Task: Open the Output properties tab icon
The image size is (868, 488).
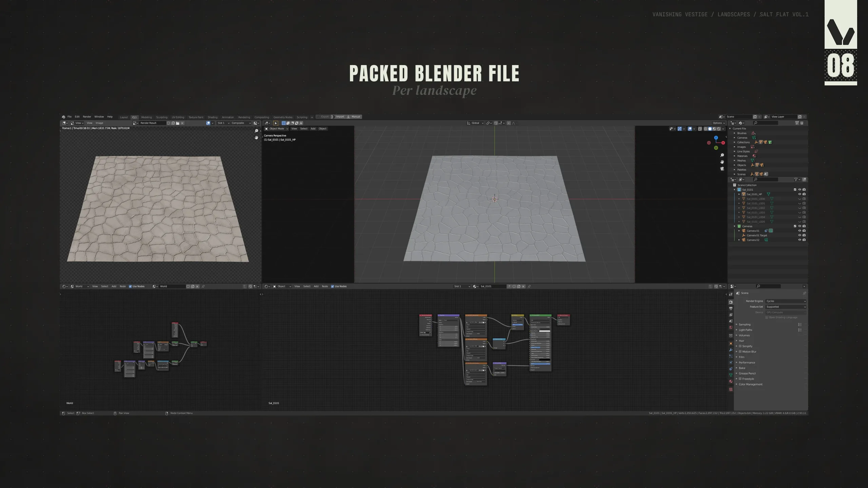Action: pos(731,308)
